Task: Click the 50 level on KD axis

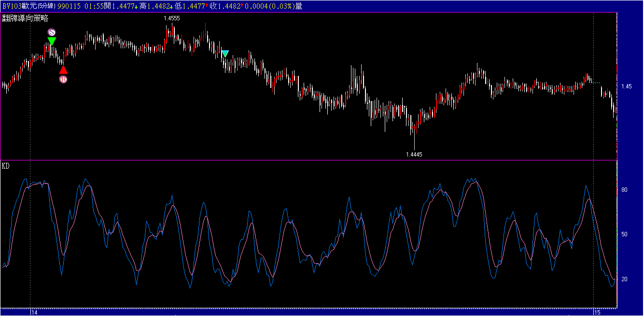Action: (x=624, y=234)
